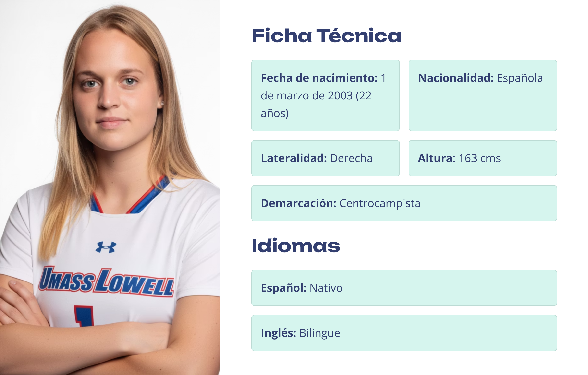Click the bold 'Nacionalidad:' label

pyautogui.click(x=456, y=78)
